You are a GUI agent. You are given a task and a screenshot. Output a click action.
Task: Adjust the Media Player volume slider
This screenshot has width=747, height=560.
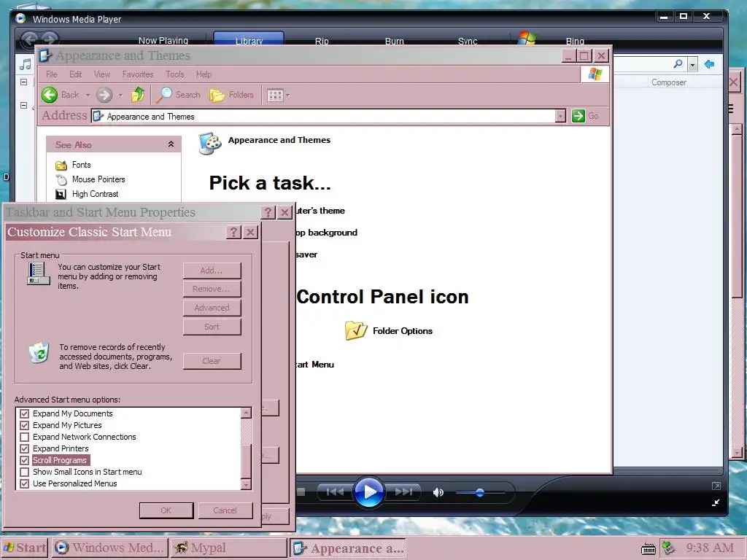(480, 492)
